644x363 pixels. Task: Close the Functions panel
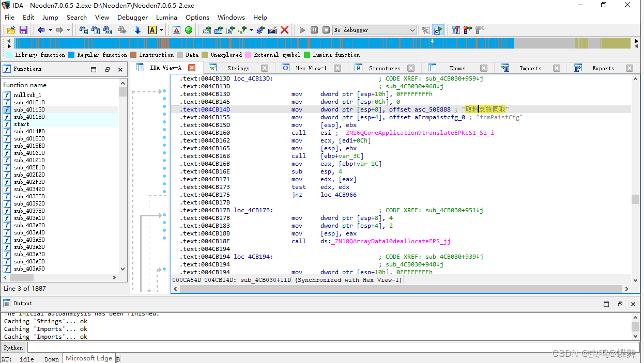pyautogui.click(x=120, y=69)
